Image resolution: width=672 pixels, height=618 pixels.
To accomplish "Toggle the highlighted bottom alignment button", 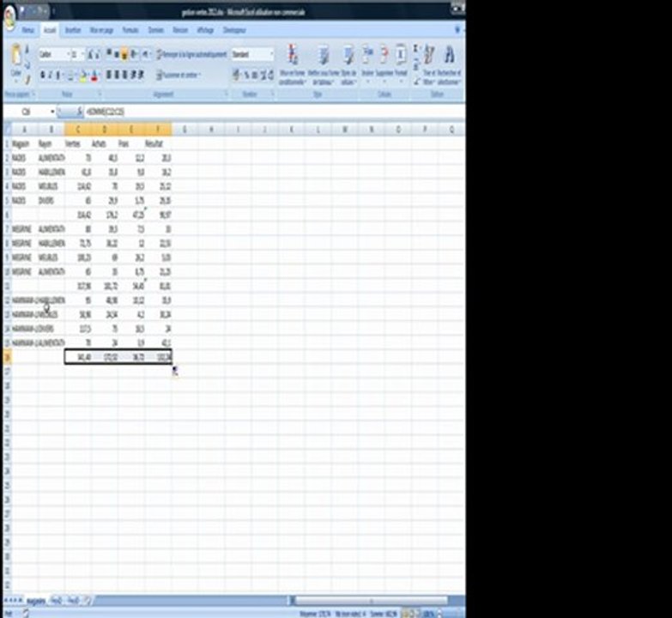I will coord(124,54).
